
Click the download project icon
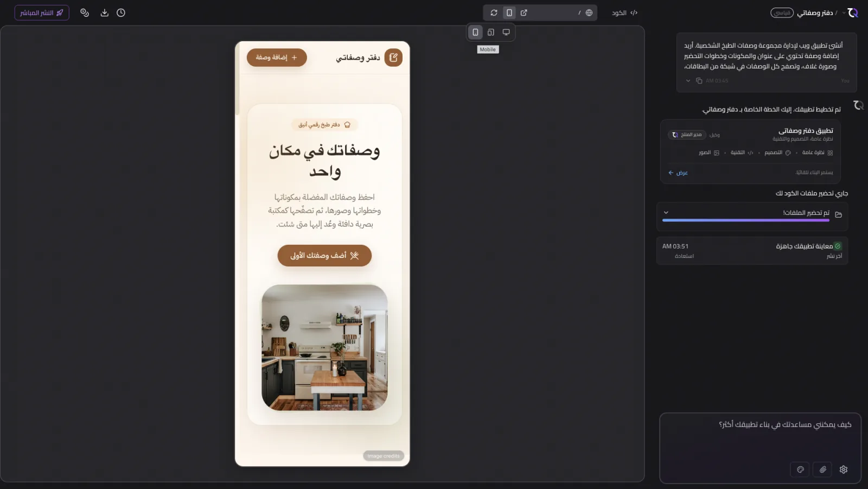pyautogui.click(x=105, y=12)
